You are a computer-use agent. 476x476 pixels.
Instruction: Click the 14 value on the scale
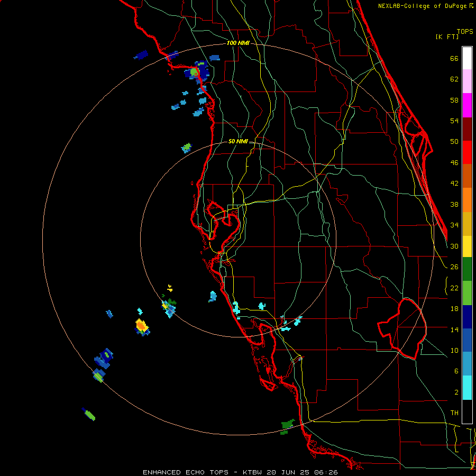point(454,329)
